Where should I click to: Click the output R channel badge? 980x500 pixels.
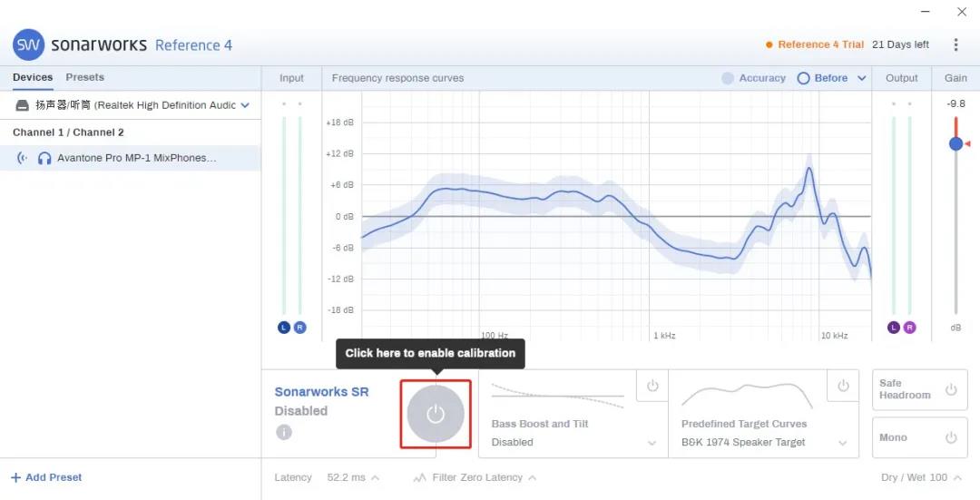909,328
